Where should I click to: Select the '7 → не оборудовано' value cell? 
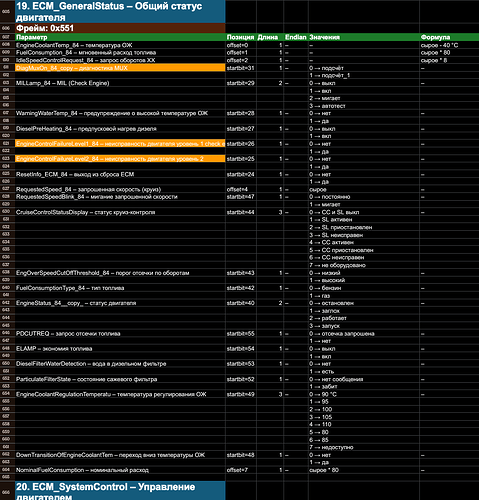click(364, 265)
